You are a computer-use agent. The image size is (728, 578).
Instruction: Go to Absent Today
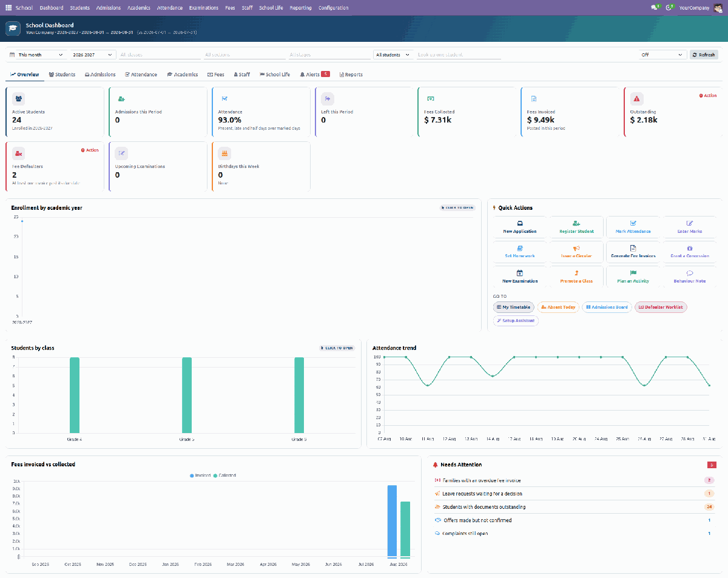(558, 307)
